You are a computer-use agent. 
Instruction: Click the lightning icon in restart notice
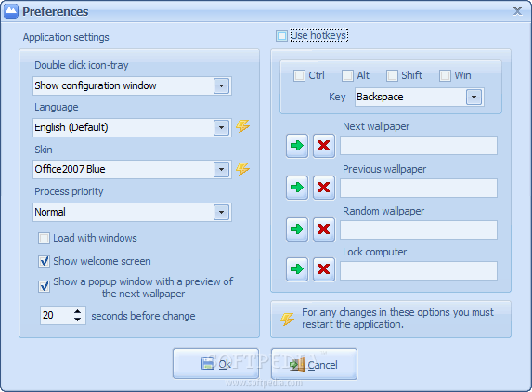pyautogui.click(x=287, y=319)
